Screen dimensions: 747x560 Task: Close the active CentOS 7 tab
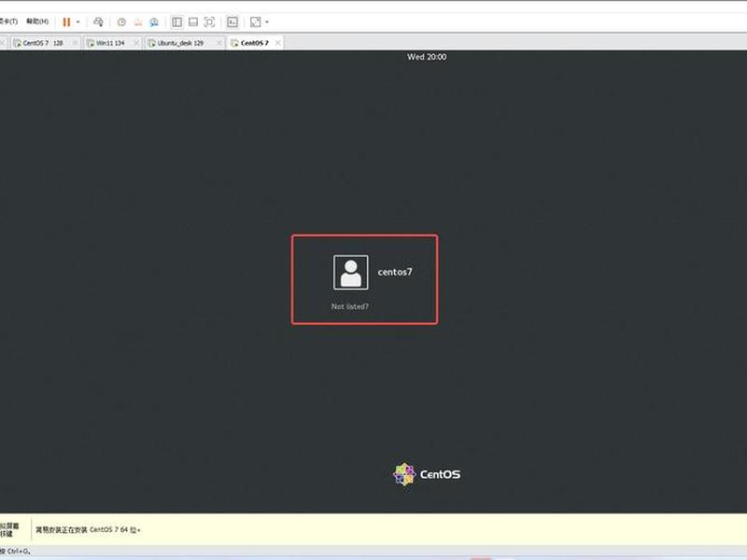pos(277,43)
